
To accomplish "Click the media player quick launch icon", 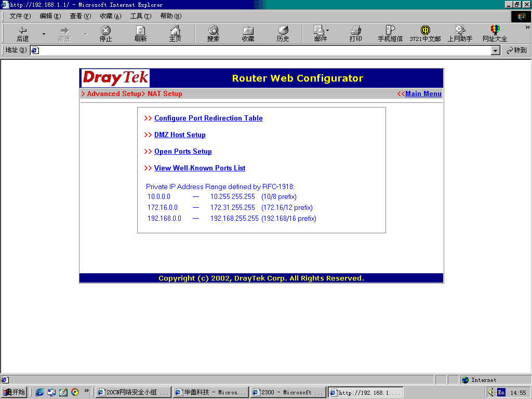I will [x=75, y=392].
